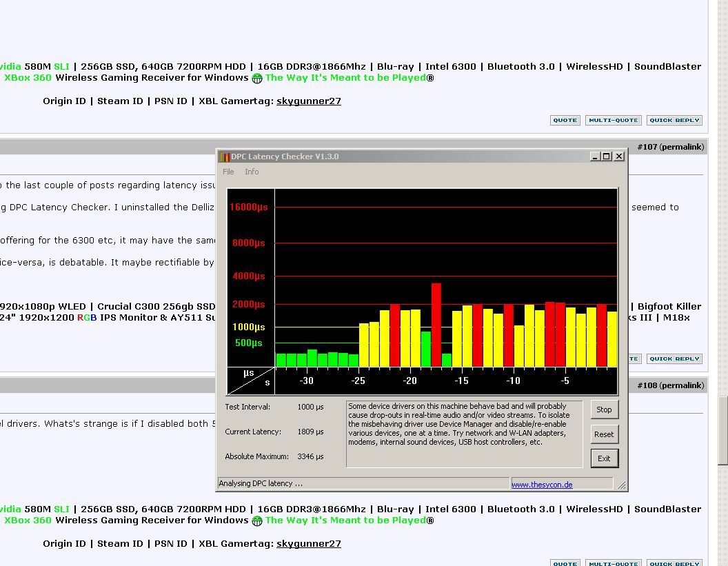Viewport: 728px width, 566px height.
Task: Open the File menu in DPC Latency Checker
Action: point(228,172)
